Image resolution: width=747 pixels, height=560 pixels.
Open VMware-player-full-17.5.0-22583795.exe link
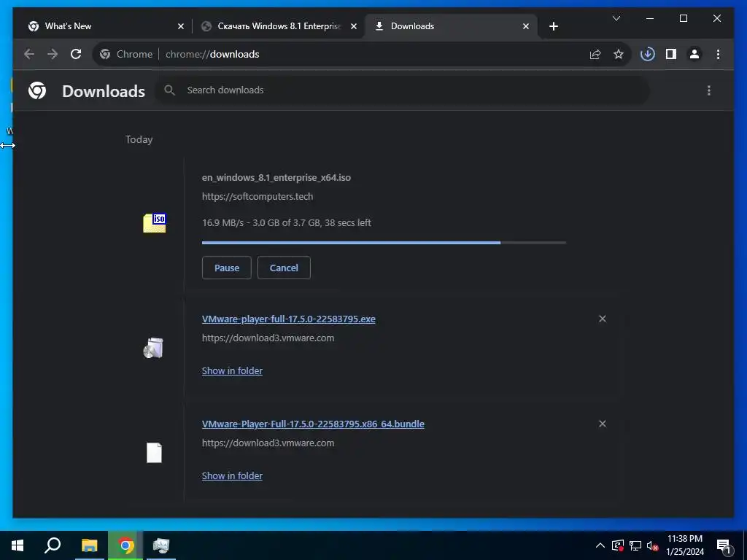[289, 319]
